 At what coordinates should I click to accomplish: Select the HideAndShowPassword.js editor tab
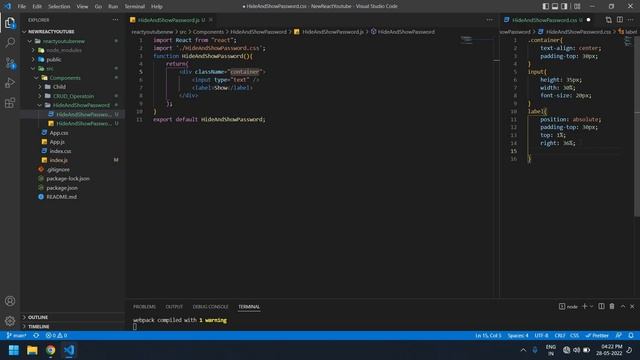click(171, 20)
